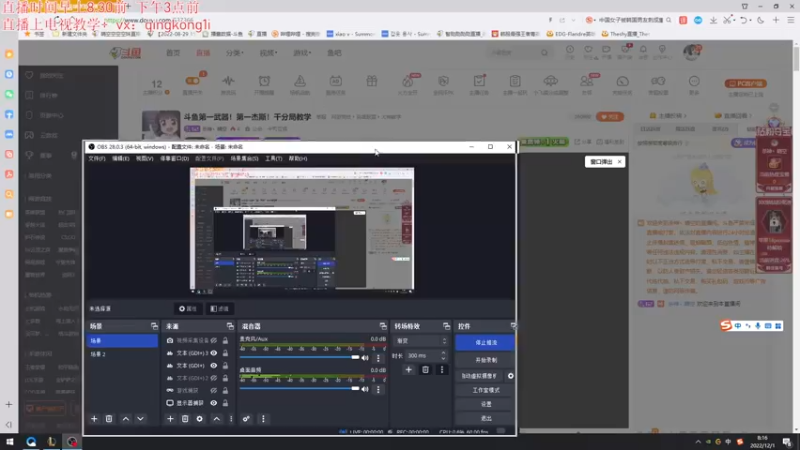This screenshot has width=800, height=450.
Task: Open the OBS Edit menu
Action: pos(120,159)
